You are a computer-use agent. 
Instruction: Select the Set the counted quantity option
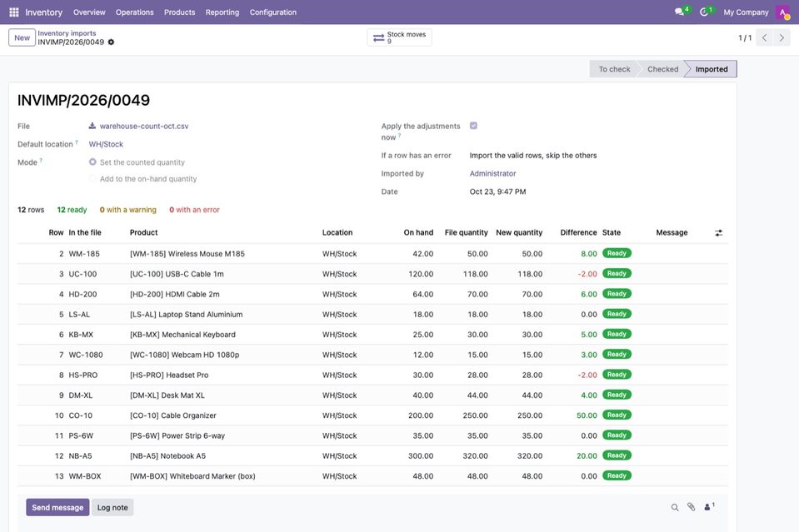tap(92, 162)
